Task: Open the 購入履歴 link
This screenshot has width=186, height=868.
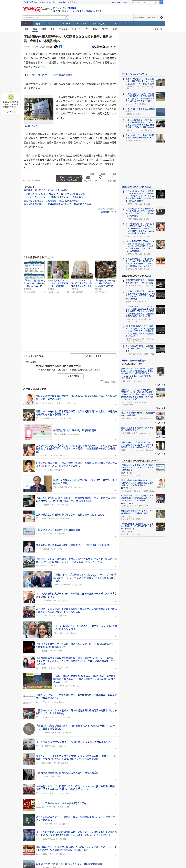Action: pos(152,18)
